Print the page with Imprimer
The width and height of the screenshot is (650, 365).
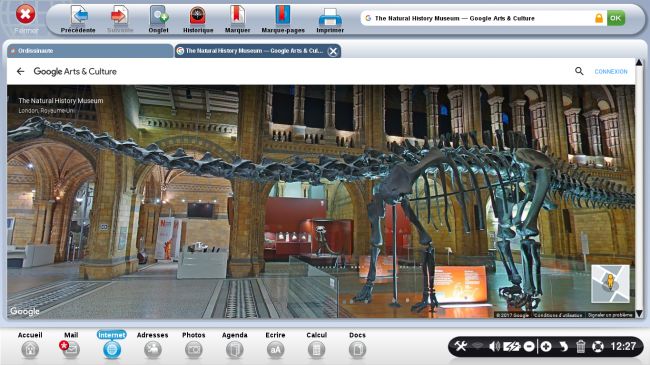pyautogui.click(x=330, y=17)
